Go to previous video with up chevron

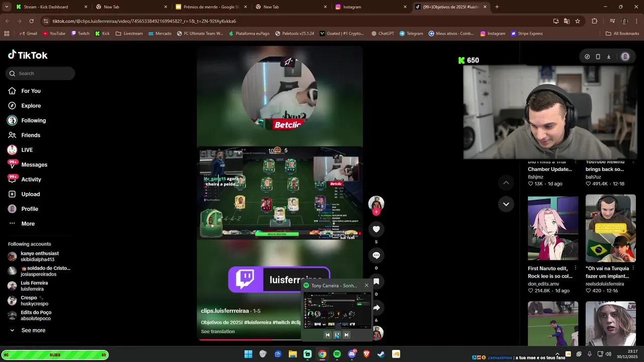[506, 183]
